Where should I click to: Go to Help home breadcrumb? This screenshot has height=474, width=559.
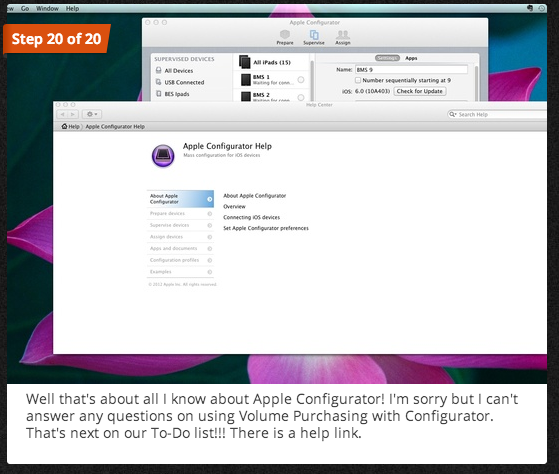[71, 127]
